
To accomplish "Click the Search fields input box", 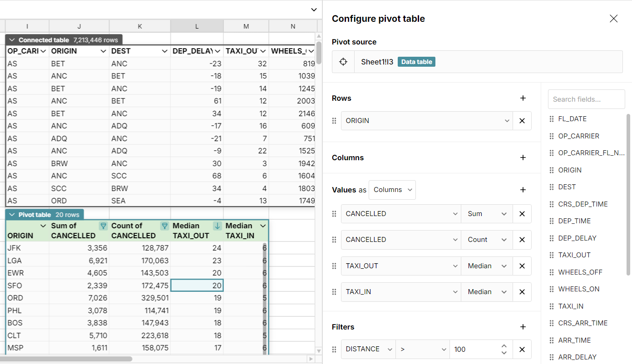I will point(586,99).
